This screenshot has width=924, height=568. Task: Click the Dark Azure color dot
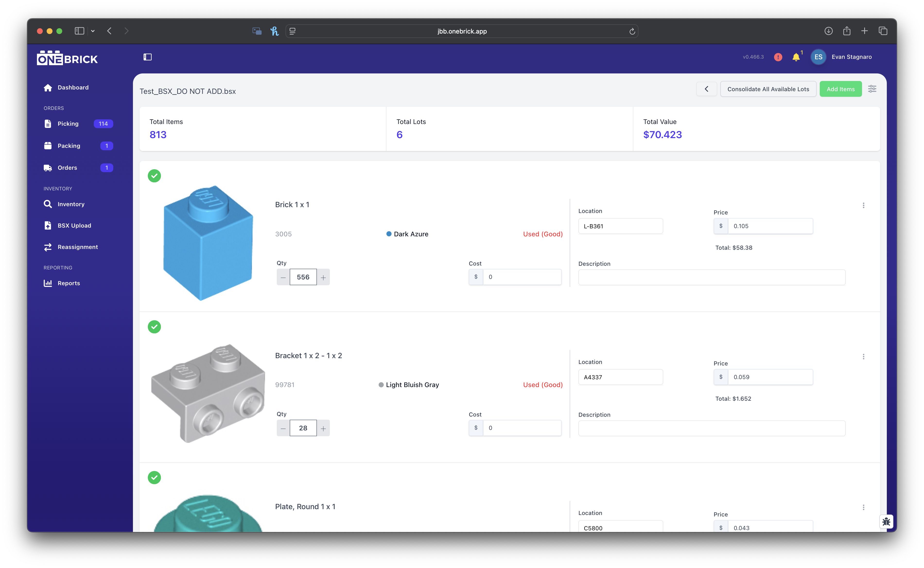click(x=389, y=234)
